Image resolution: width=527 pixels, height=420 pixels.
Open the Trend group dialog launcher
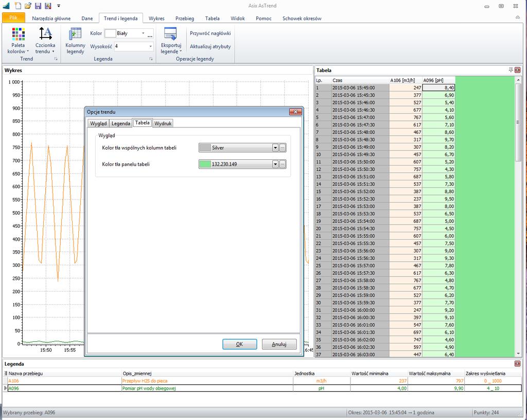56,59
